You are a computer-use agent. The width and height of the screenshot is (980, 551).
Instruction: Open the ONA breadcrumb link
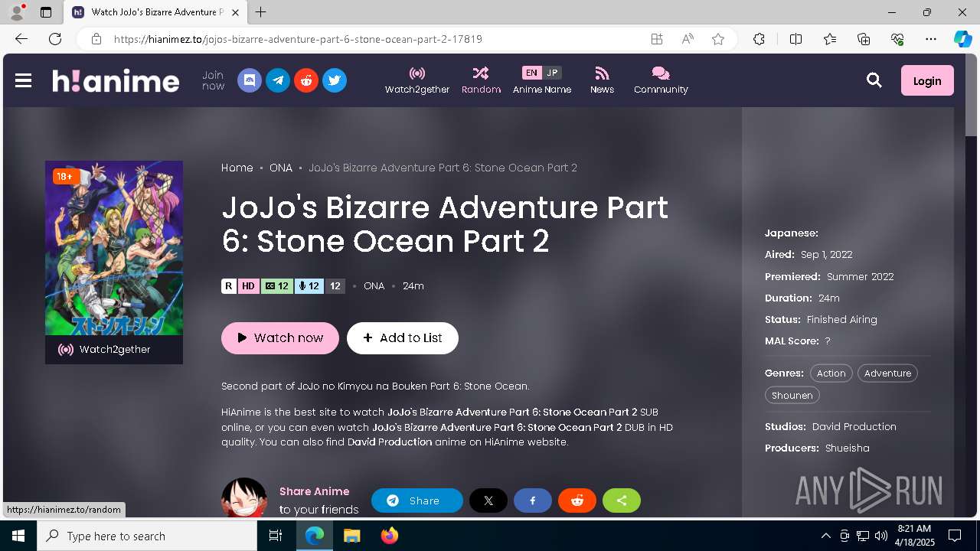click(x=281, y=168)
